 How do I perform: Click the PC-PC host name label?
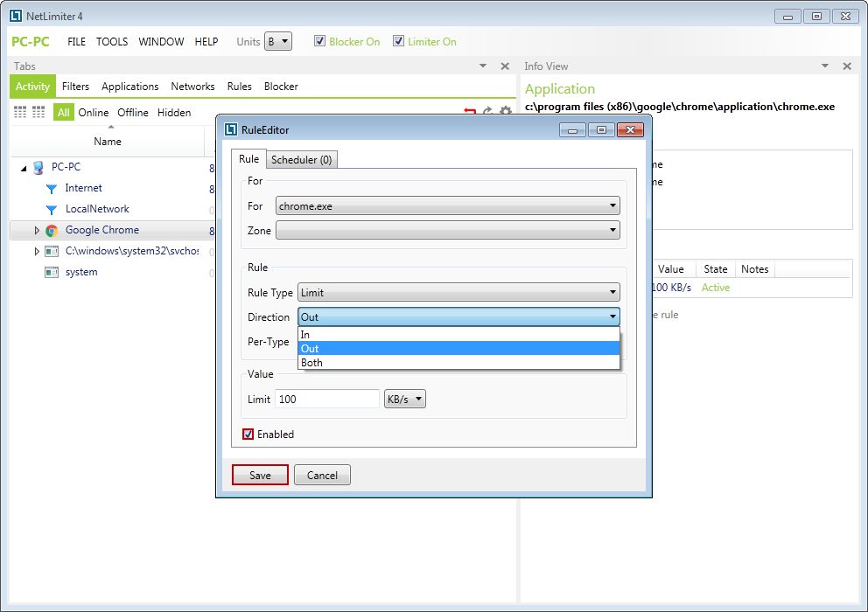click(x=31, y=41)
